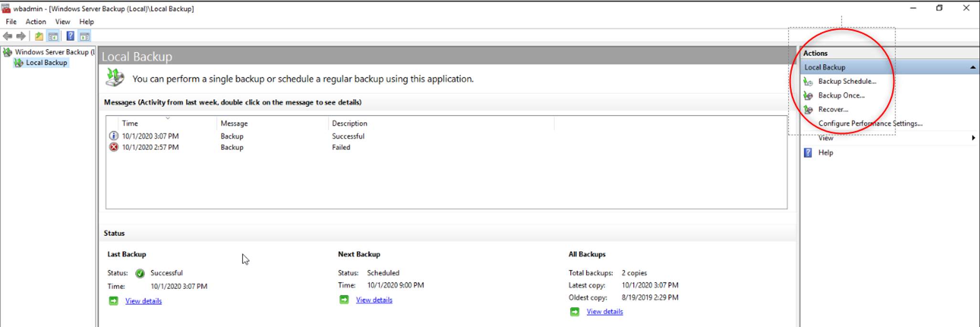
Task: Open Help in the Actions pane
Action: (x=825, y=153)
